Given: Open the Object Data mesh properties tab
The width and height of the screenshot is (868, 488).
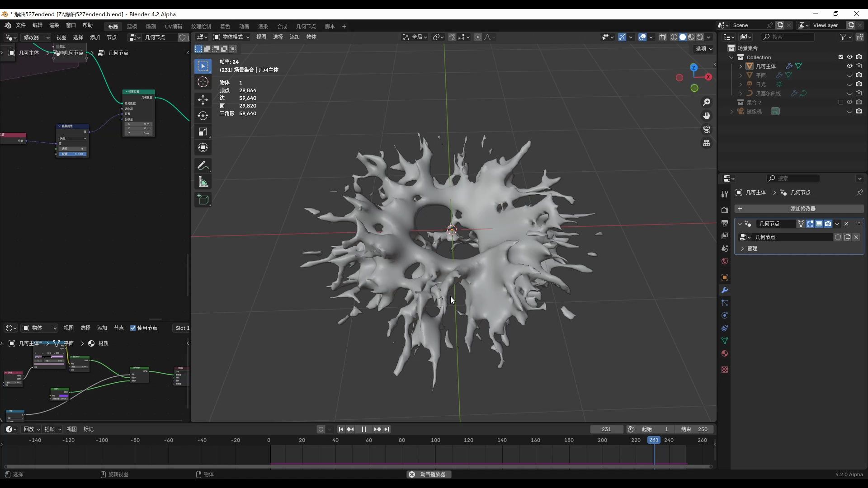Looking at the screenshot, I should click(x=725, y=341).
